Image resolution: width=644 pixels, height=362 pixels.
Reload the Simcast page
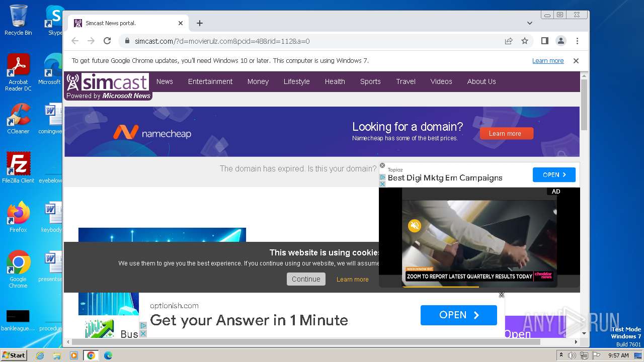[x=107, y=41]
